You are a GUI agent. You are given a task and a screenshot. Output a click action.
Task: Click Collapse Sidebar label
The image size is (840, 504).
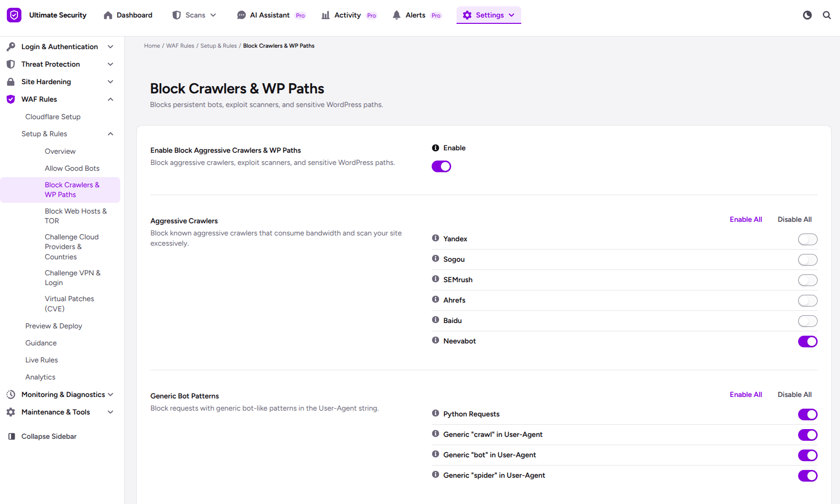click(x=49, y=436)
